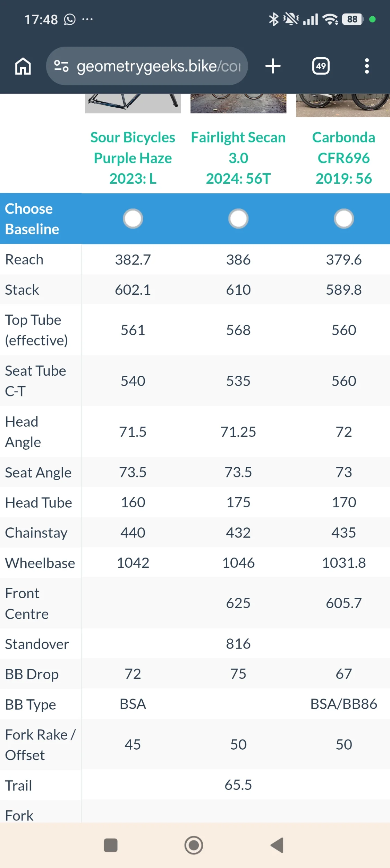The image size is (390, 868).
Task: Tap the Android home circle button
Action: pyautogui.click(x=194, y=845)
